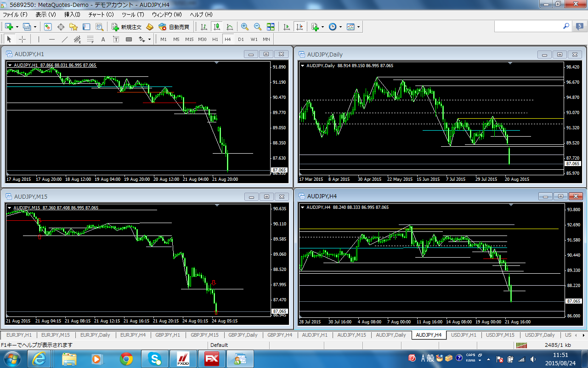588x368 pixels.
Task: Click the tile windows icon
Action: pos(271,27)
